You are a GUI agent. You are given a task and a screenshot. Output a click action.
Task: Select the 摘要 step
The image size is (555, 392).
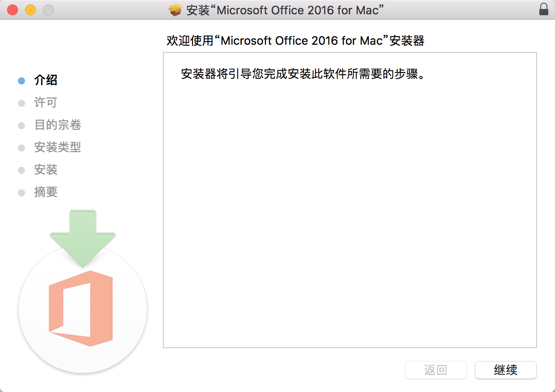(x=46, y=192)
